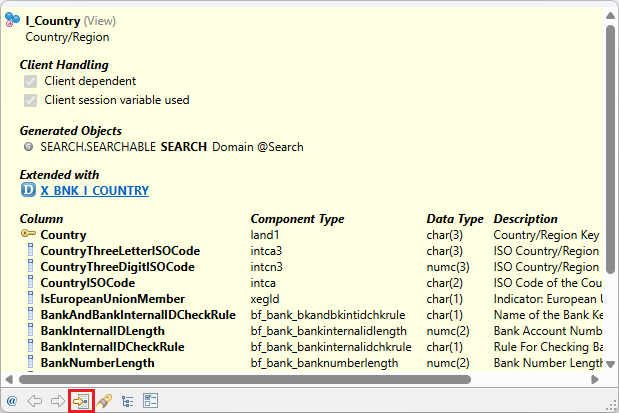Click the bf_bank_bkandbkintidchkrule component type
Screen dimensions: 619x413
(x=328, y=315)
